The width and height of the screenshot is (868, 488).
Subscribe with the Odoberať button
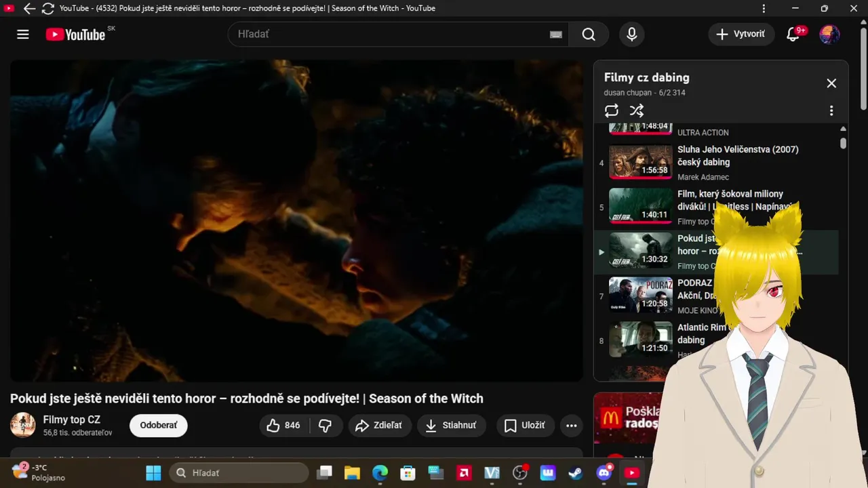click(x=159, y=426)
